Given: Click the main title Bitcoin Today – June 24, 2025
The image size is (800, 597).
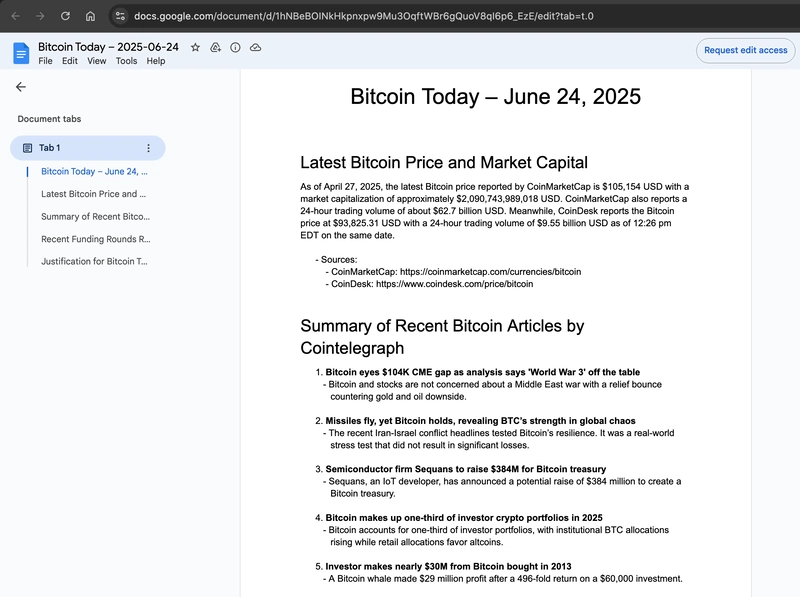Looking at the screenshot, I should coord(495,96).
